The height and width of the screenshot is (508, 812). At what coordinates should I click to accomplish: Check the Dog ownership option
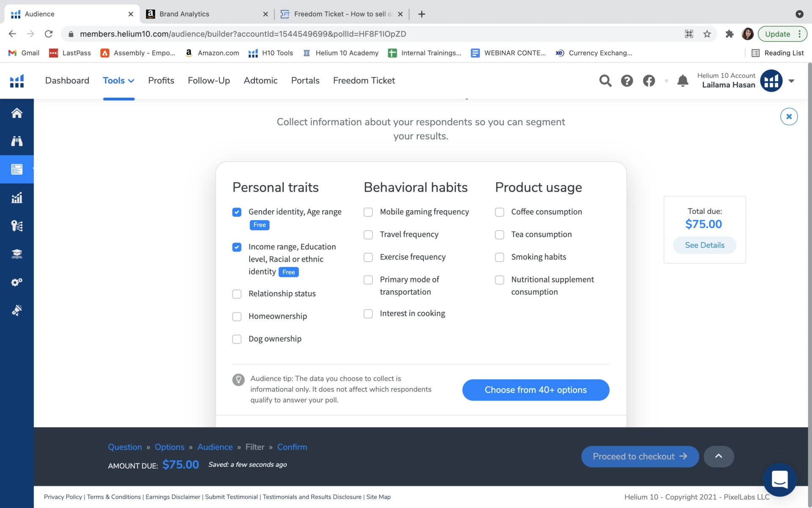pyautogui.click(x=237, y=339)
